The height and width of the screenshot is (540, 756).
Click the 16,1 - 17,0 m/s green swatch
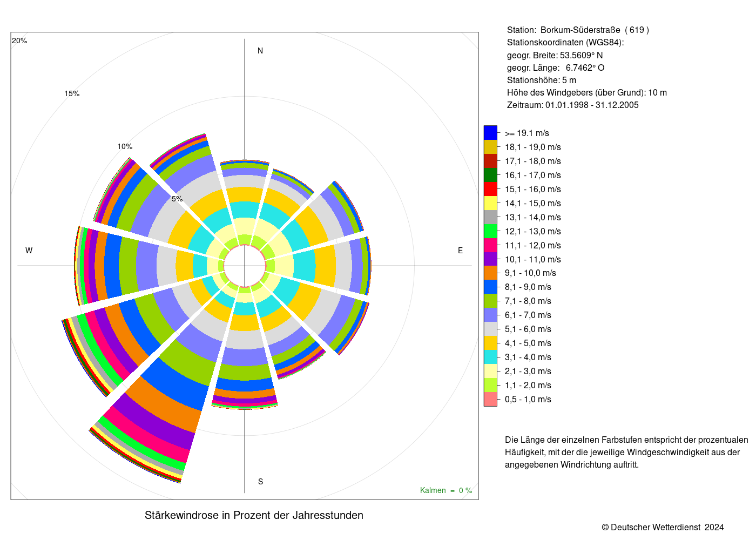(x=490, y=175)
